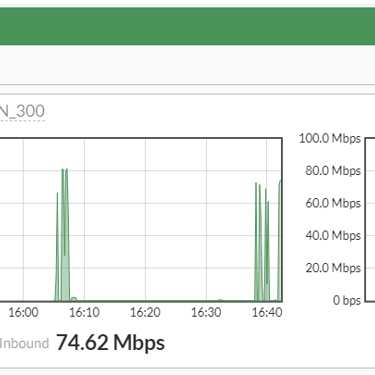
Task: Click the light gray toolbar strip below the header
Action: coord(187,65)
